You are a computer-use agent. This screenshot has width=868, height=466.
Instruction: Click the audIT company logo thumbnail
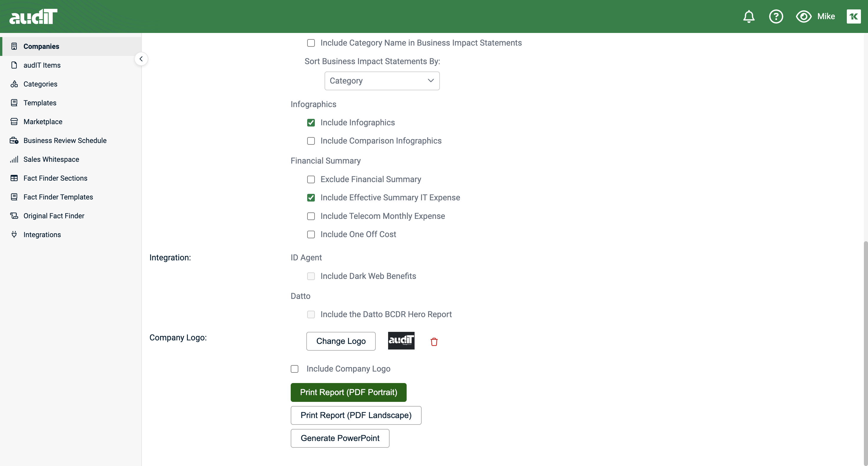(401, 341)
